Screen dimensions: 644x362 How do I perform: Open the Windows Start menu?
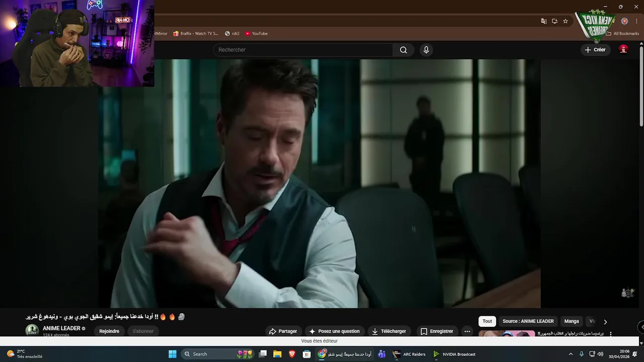[x=173, y=354]
